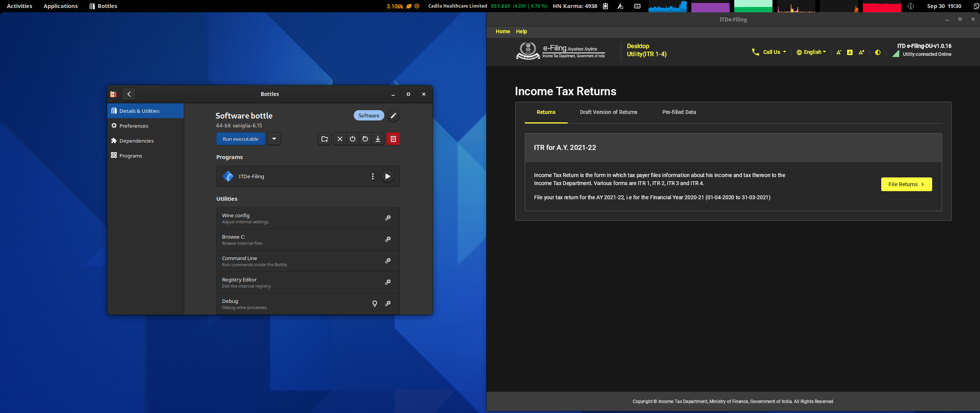Click the Income Tax Returns page title
The image size is (980, 413).
[x=565, y=91]
